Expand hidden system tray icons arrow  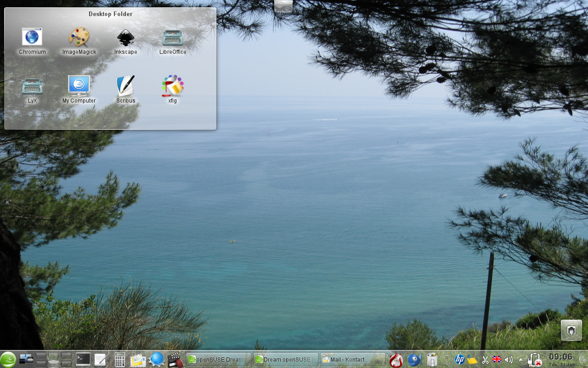520,359
